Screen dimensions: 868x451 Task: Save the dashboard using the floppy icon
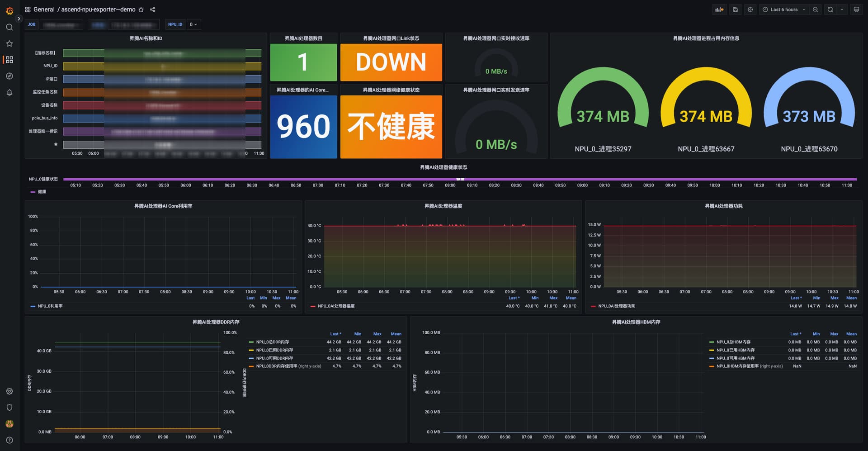point(736,9)
